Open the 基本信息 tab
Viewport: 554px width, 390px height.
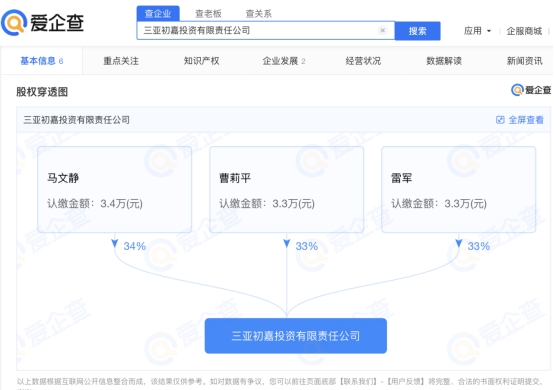(x=42, y=61)
